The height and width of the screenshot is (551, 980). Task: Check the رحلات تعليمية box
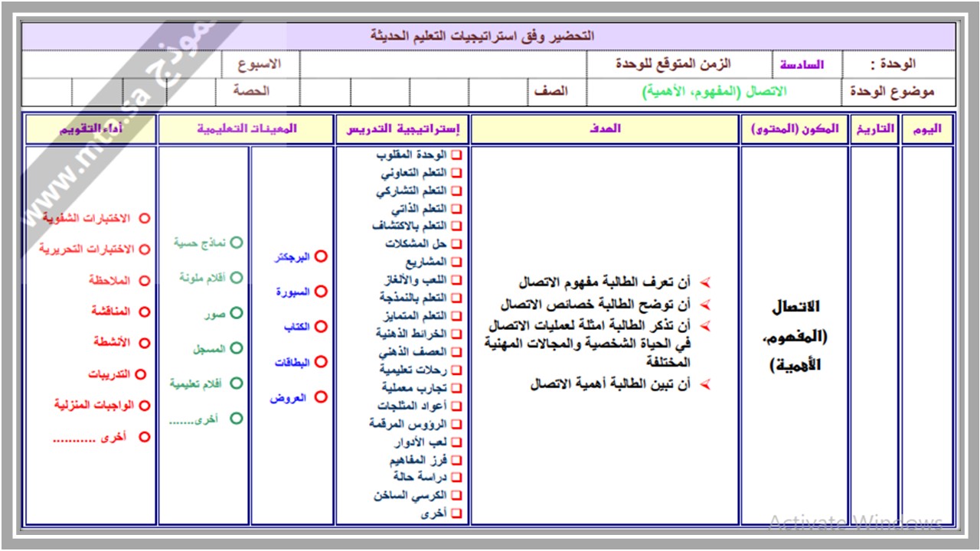pyautogui.click(x=456, y=370)
